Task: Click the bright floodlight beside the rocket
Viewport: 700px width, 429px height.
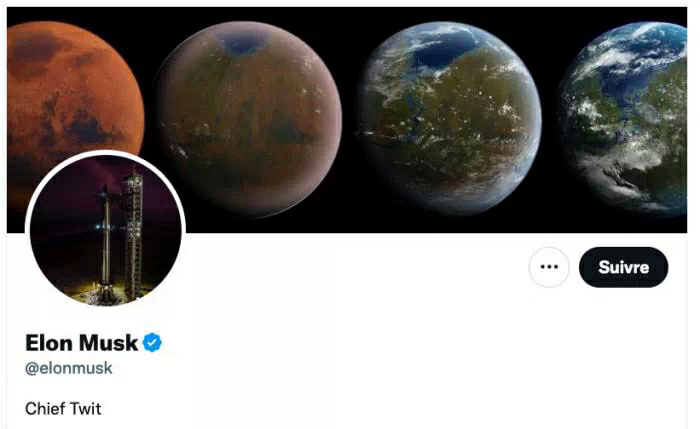Action: coord(98,227)
